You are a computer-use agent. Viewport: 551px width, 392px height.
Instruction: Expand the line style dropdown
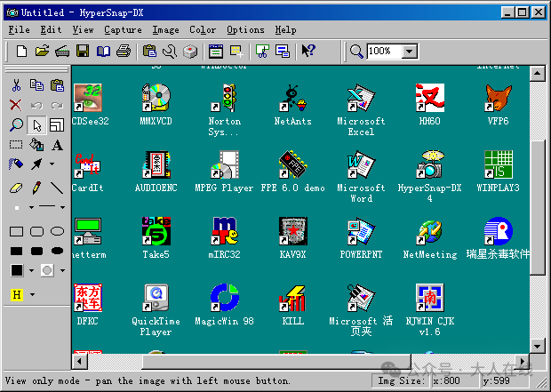pyautogui.click(x=62, y=208)
